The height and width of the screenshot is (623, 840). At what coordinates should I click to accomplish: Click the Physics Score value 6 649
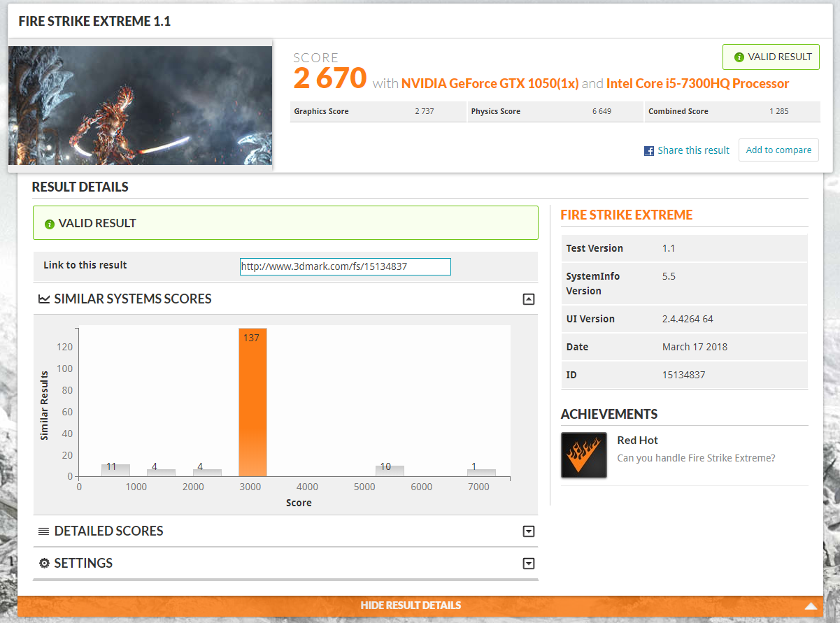[x=601, y=111]
